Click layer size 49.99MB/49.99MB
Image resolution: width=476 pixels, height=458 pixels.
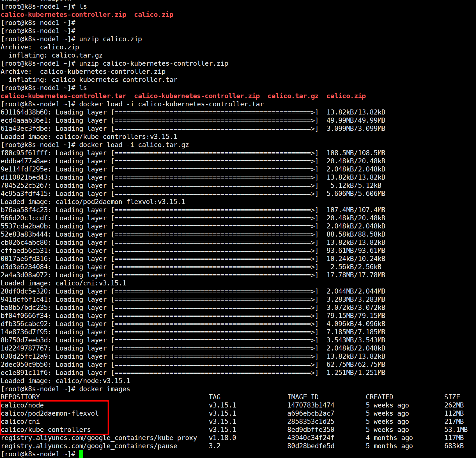pyautogui.click(x=356, y=120)
